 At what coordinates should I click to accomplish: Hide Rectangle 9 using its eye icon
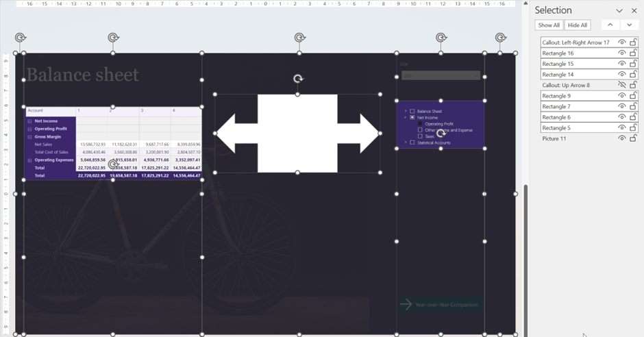[x=622, y=96]
